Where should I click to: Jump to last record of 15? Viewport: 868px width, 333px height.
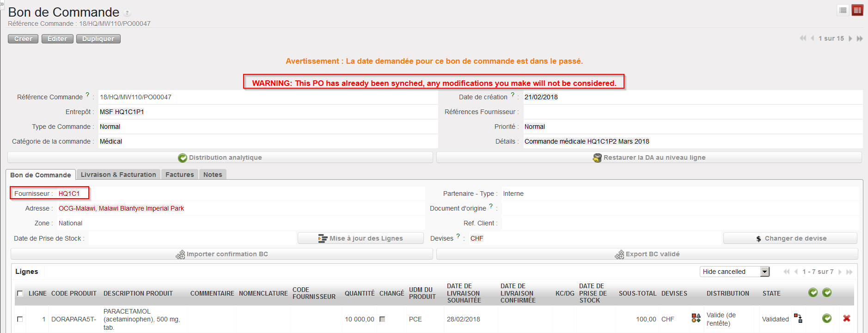tap(860, 38)
